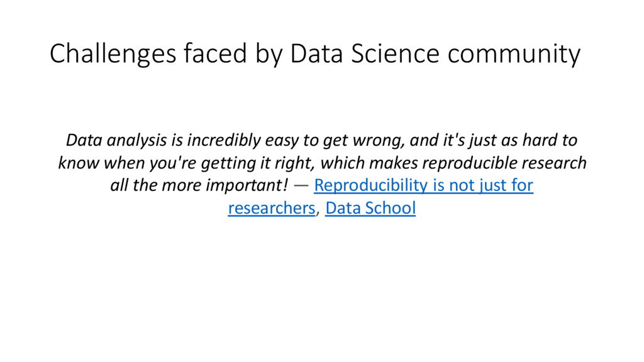Select the slide title text
Viewport: 644px width, 362px height.
pyautogui.click(x=315, y=54)
